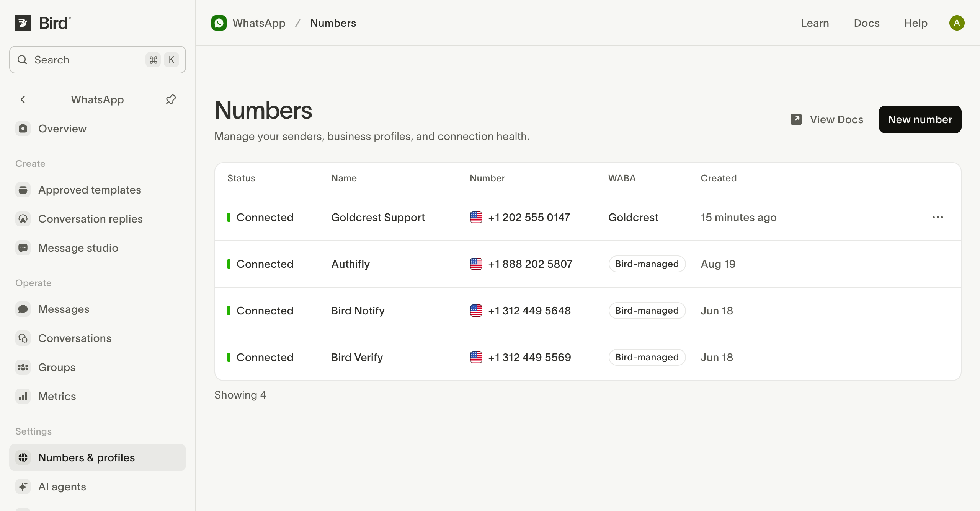The image size is (980, 511).
Task: Click the New number button
Action: coord(920,119)
